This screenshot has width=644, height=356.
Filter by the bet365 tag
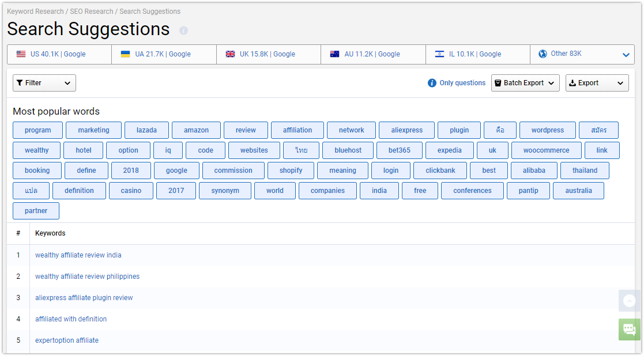pos(399,150)
